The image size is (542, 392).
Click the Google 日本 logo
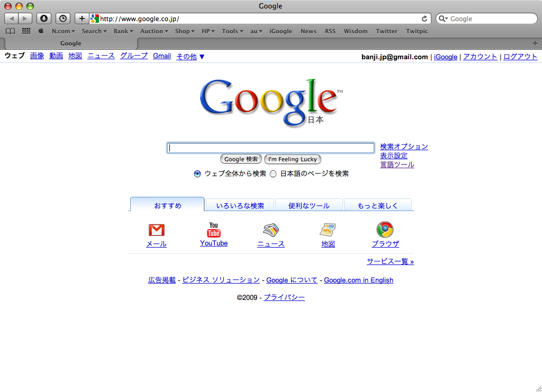pyautogui.click(x=271, y=103)
